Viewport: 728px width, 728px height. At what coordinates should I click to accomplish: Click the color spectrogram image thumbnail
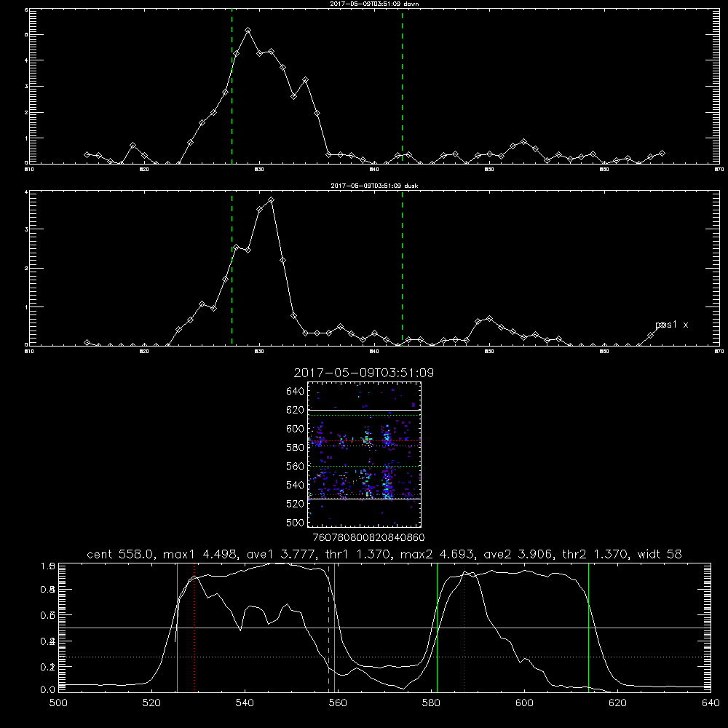coord(365,454)
